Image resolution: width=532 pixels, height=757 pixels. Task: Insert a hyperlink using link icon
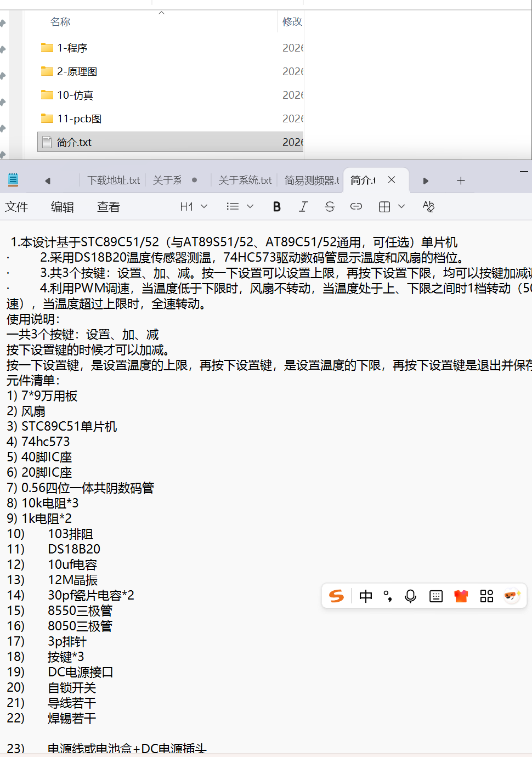(x=356, y=207)
